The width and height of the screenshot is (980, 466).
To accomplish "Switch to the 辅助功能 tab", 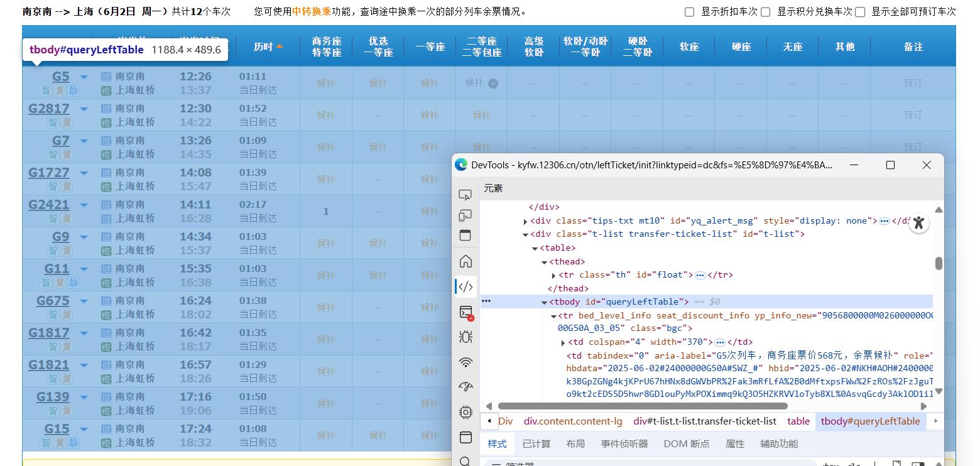I will tap(779, 443).
